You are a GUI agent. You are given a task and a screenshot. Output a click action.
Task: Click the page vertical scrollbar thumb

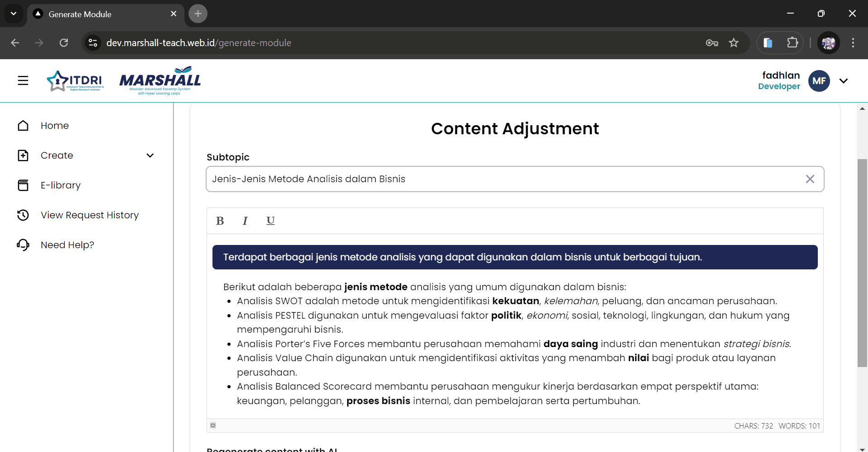862,262
